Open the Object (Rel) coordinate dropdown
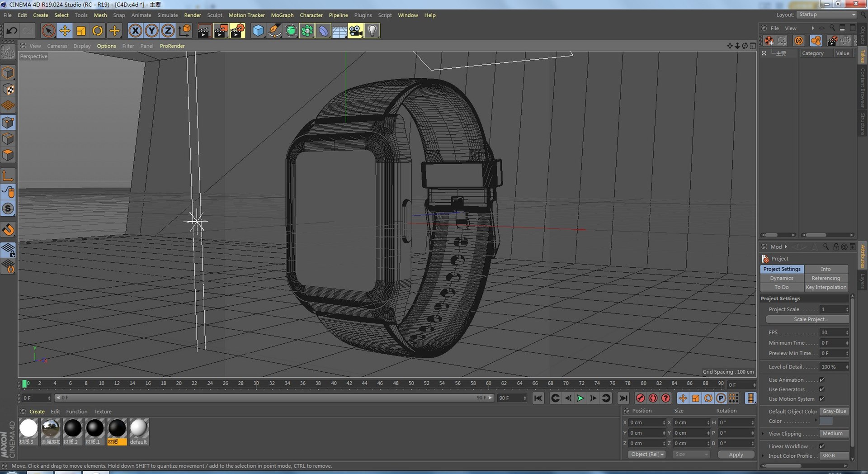 [646, 454]
